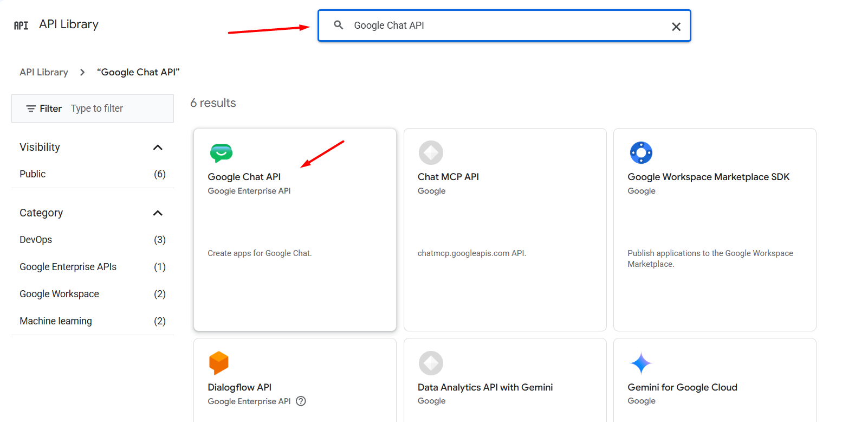Image resolution: width=868 pixels, height=422 pixels.
Task: Click the (3) count beside DevOps
Action: click(159, 240)
